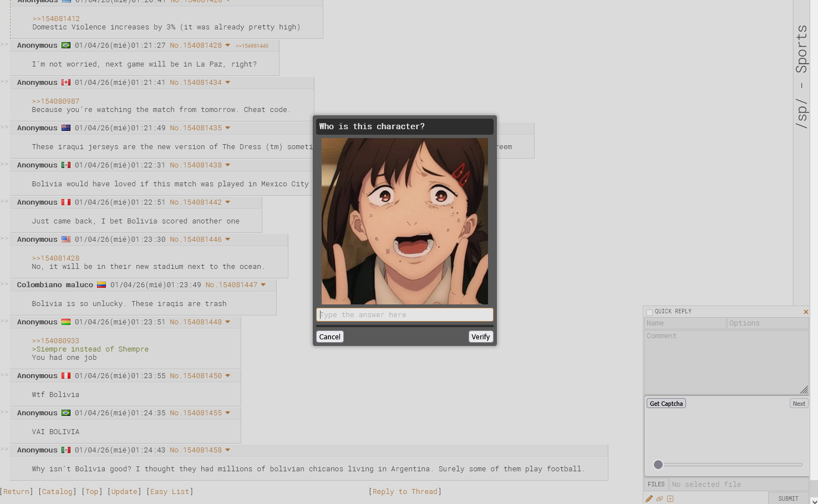Hide post No.154081428 with its side arrows
This screenshot has width=818, height=504.
(4, 44)
